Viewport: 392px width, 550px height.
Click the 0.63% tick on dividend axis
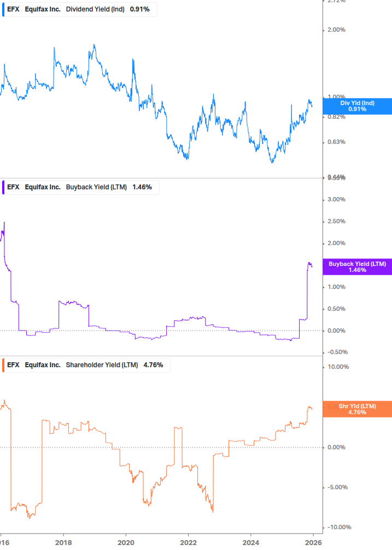tap(336, 142)
